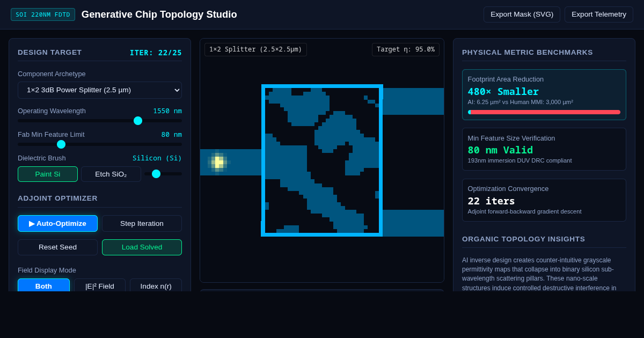The width and height of the screenshot is (644, 338).
Task: Click the Physical Metric Benchmarks heading
Action: 528,53
